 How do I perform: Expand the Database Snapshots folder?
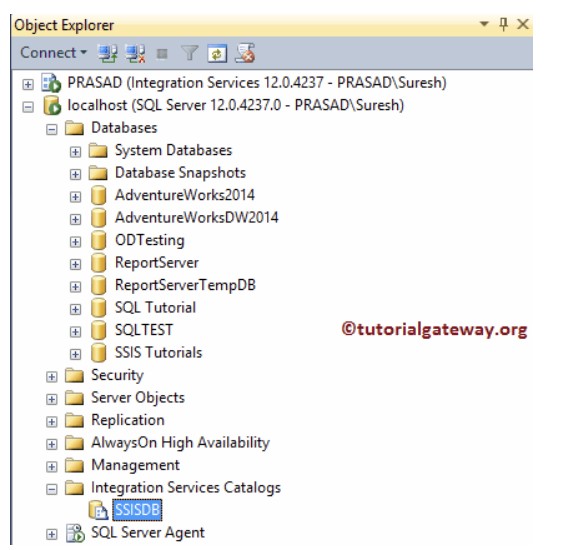(x=75, y=174)
